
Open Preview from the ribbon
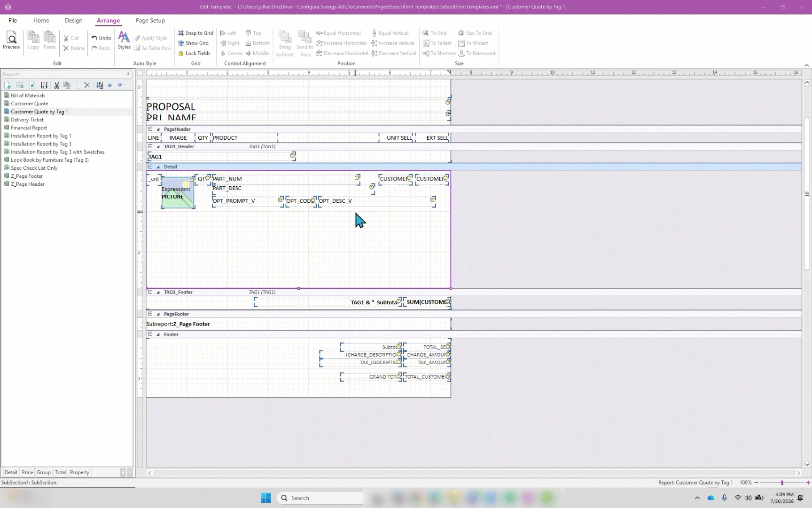tap(11, 40)
